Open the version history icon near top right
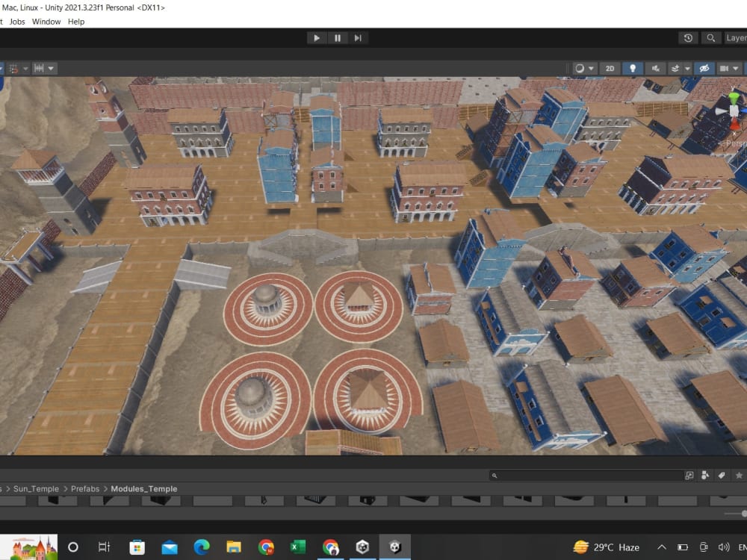The image size is (747, 560). click(x=687, y=37)
